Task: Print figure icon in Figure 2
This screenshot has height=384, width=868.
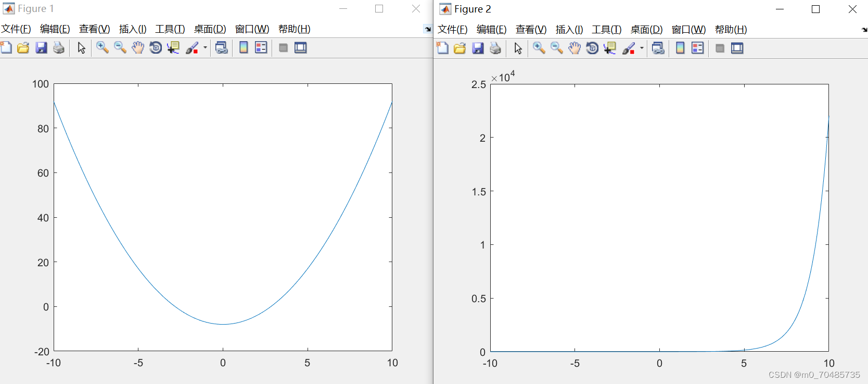Action: 495,48
